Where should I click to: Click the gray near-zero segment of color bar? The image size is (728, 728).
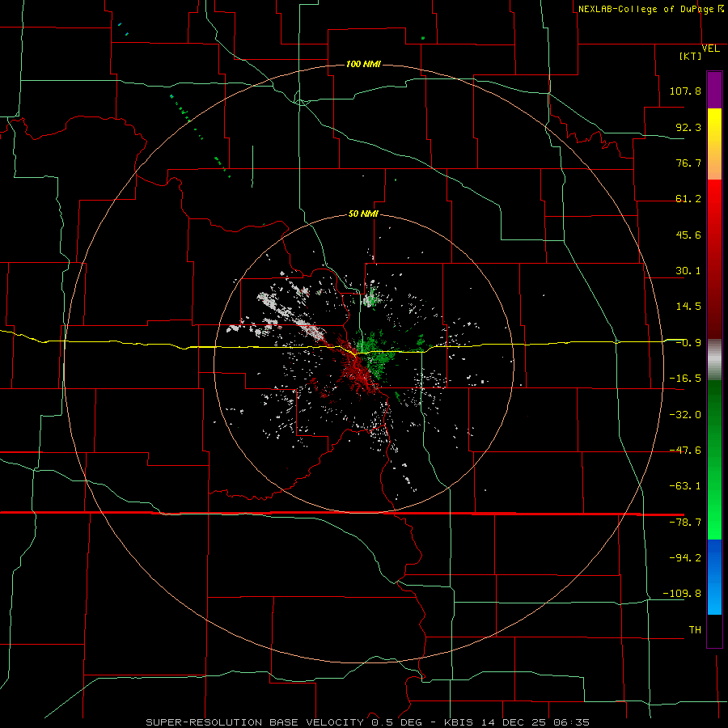pyautogui.click(x=714, y=360)
